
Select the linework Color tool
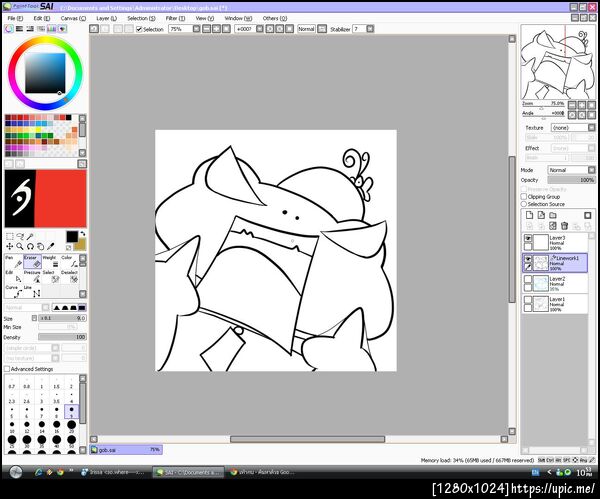tap(70, 261)
